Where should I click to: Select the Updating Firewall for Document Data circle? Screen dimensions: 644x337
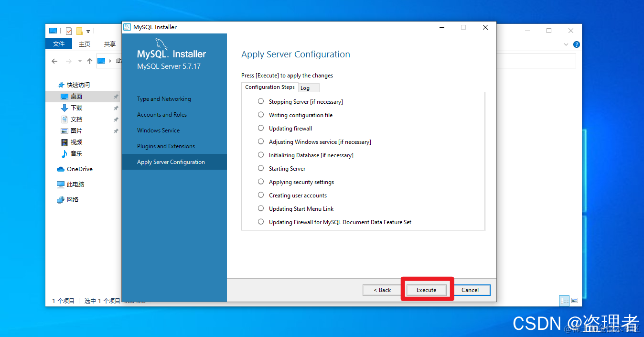click(261, 222)
